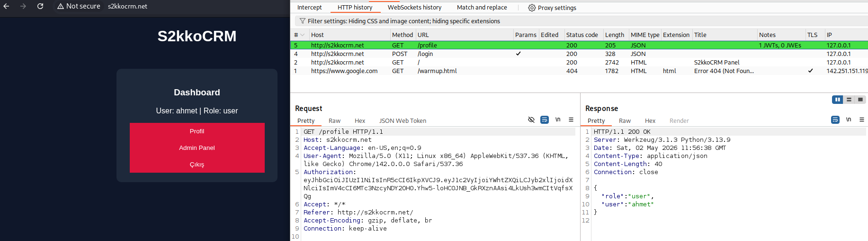This screenshot has width=868, height=241.
Task: Open the JSON Web Token tab
Action: coord(403,121)
